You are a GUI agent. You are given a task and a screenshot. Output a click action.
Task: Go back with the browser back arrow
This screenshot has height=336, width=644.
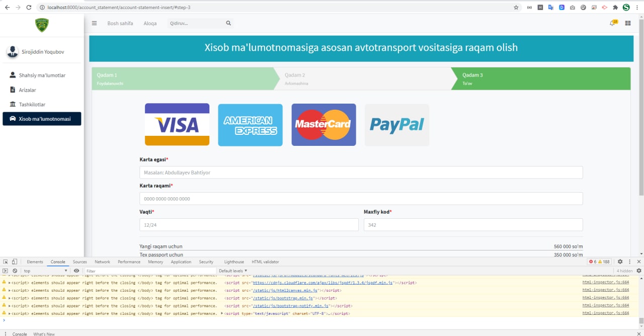tap(7, 8)
